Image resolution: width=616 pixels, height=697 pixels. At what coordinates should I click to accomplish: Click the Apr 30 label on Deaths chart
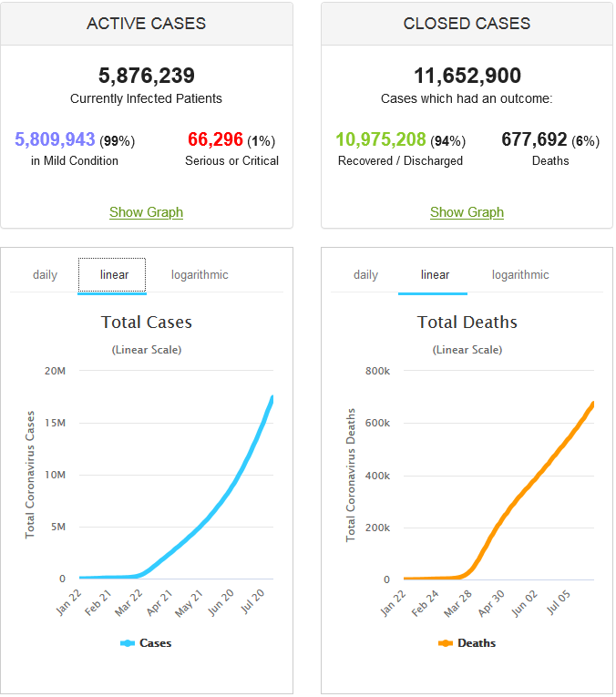coord(491,603)
